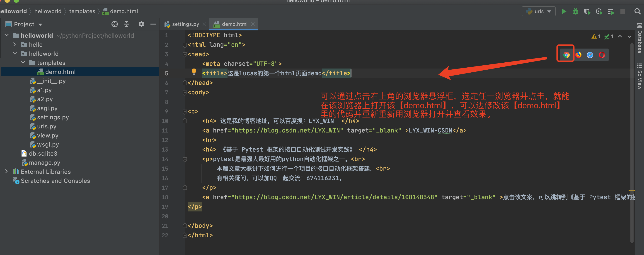Start debugging with the bug icon
This screenshot has height=255, width=644.
pyautogui.click(x=575, y=12)
